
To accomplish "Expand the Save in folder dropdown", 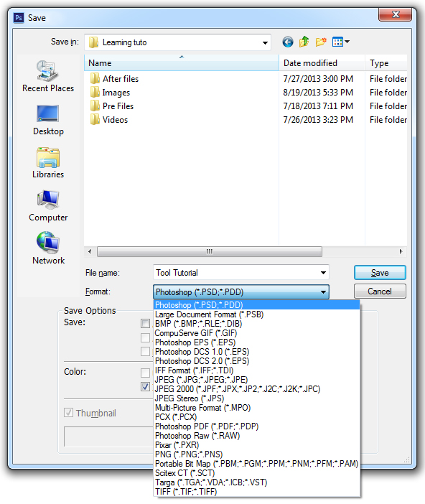I will 265,42.
